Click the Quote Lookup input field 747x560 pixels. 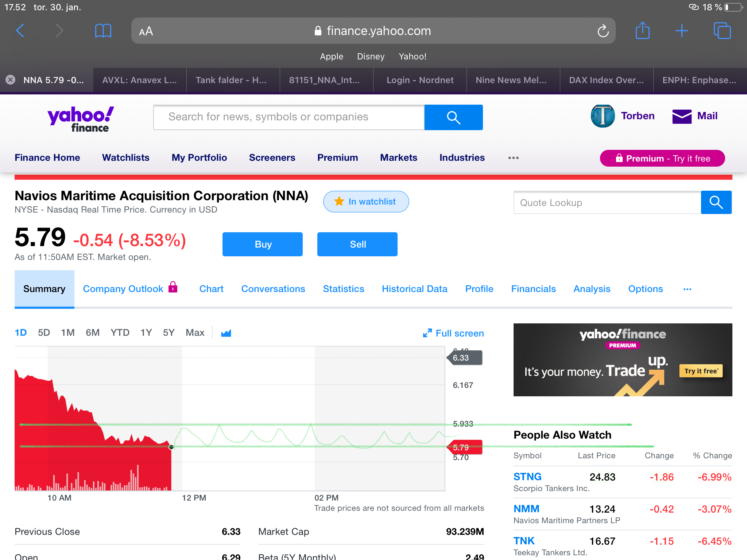pos(607,202)
